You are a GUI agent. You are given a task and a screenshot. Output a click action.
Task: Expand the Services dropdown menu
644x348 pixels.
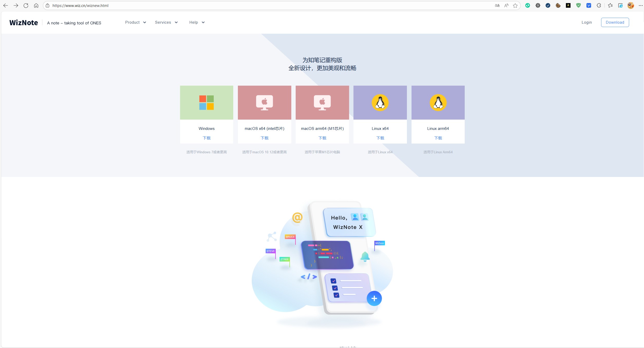pos(166,22)
